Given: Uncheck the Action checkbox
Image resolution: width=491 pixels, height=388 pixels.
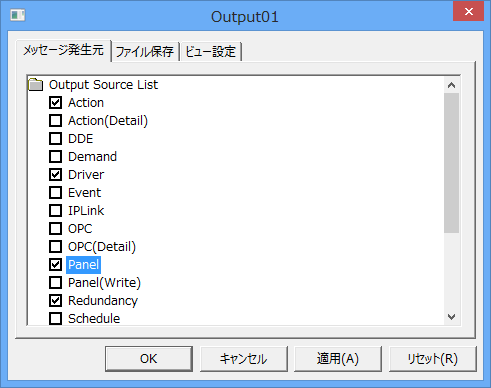Looking at the screenshot, I should (x=55, y=102).
